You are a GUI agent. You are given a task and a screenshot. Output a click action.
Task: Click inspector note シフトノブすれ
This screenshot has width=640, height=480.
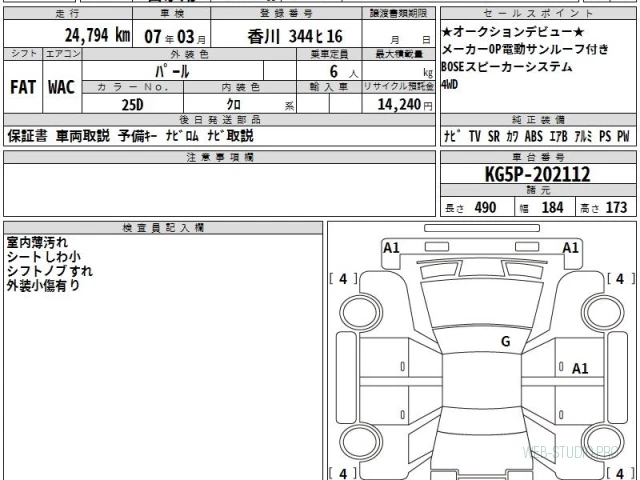pos(49,271)
